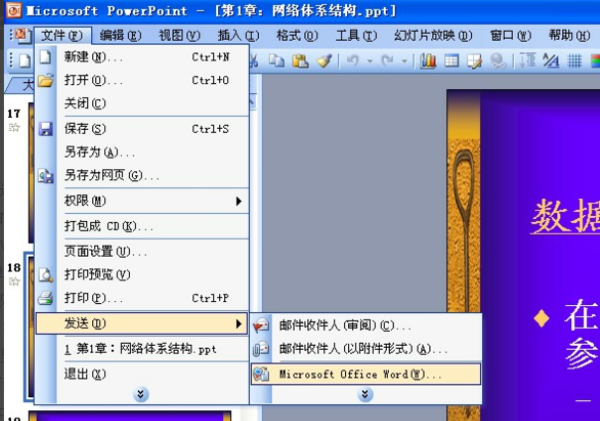The height and width of the screenshot is (421, 600).
Task: Click the Undo arrow icon
Action: (x=352, y=61)
